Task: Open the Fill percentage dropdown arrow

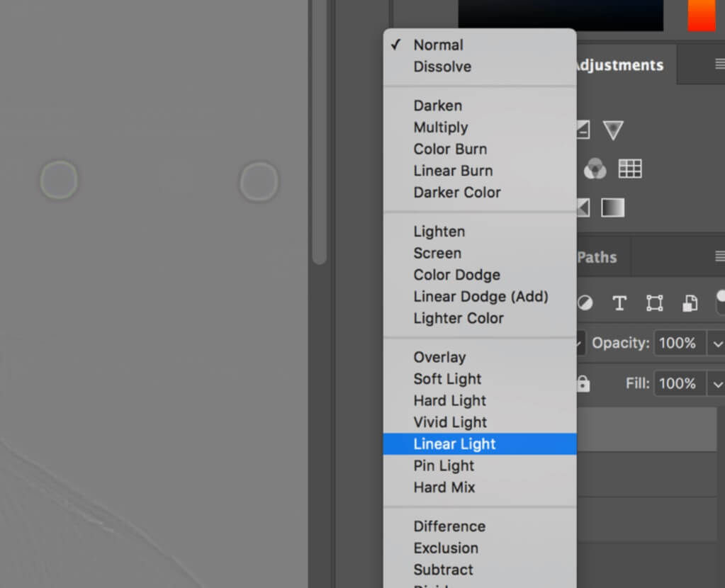Action: (717, 383)
